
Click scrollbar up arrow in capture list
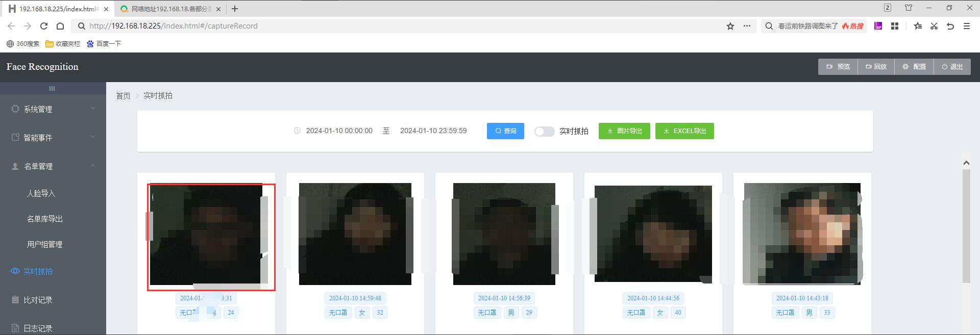point(966,163)
